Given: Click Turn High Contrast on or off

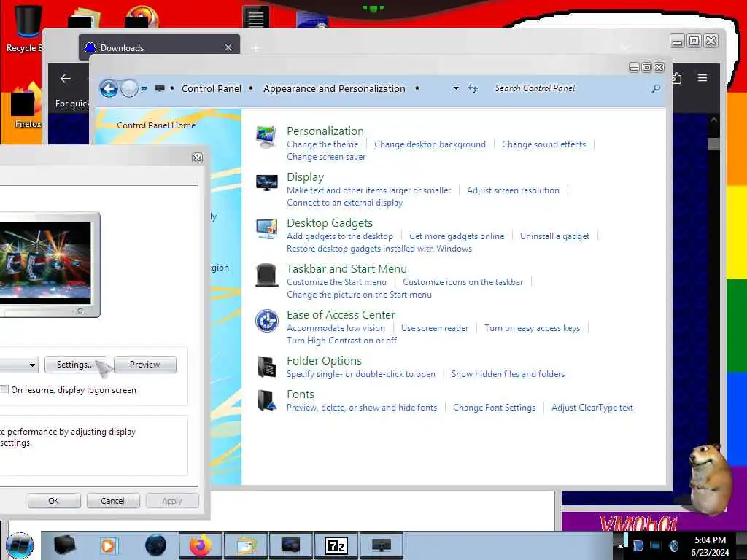Looking at the screenshot, I should tap(341, 341).
